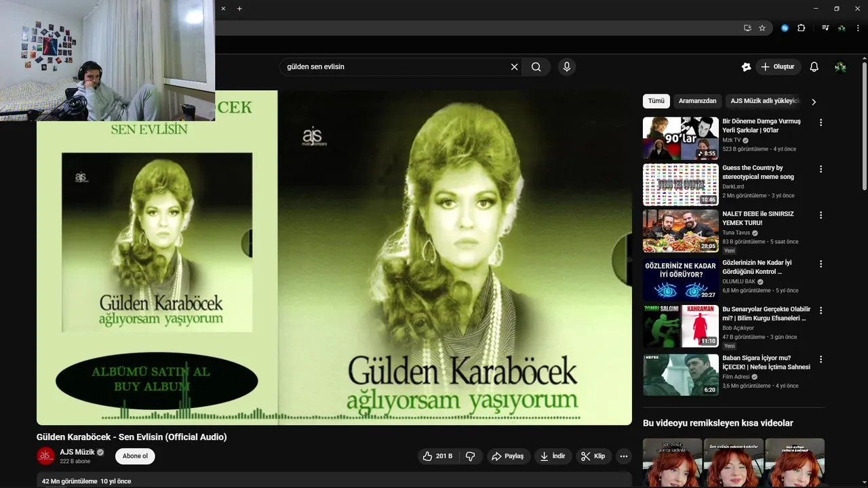
Task: Open video titled Guess the Country
Action: [x=758, y=172]
